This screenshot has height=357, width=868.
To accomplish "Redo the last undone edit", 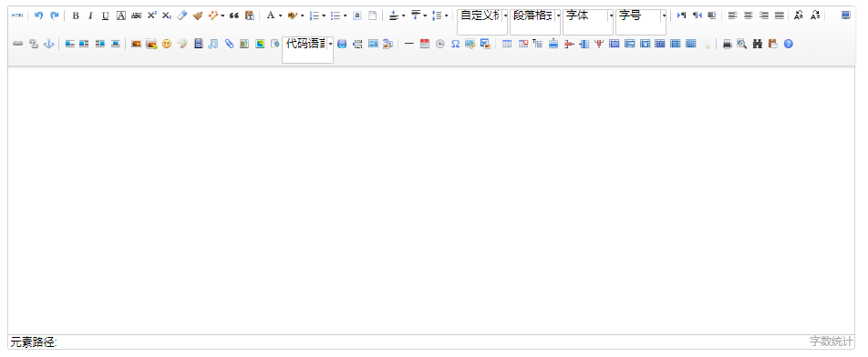I will coord(55,15).
